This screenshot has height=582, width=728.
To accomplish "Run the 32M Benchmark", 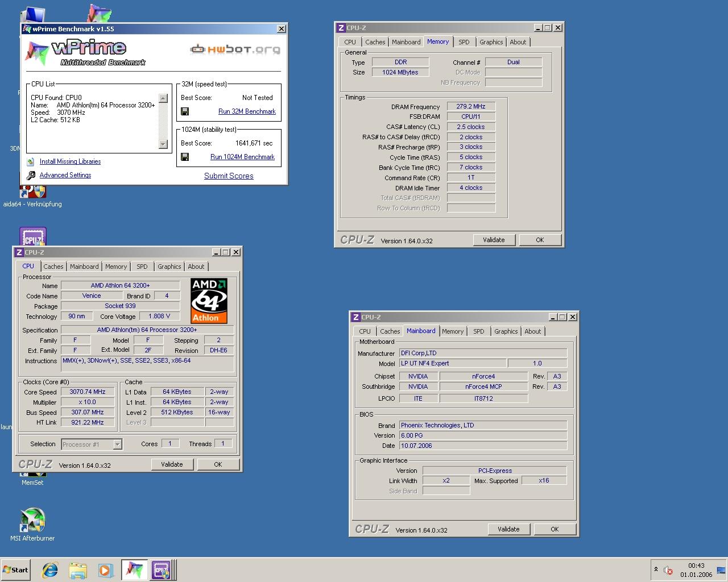I will pyautogui.click(x=247, y=111).
